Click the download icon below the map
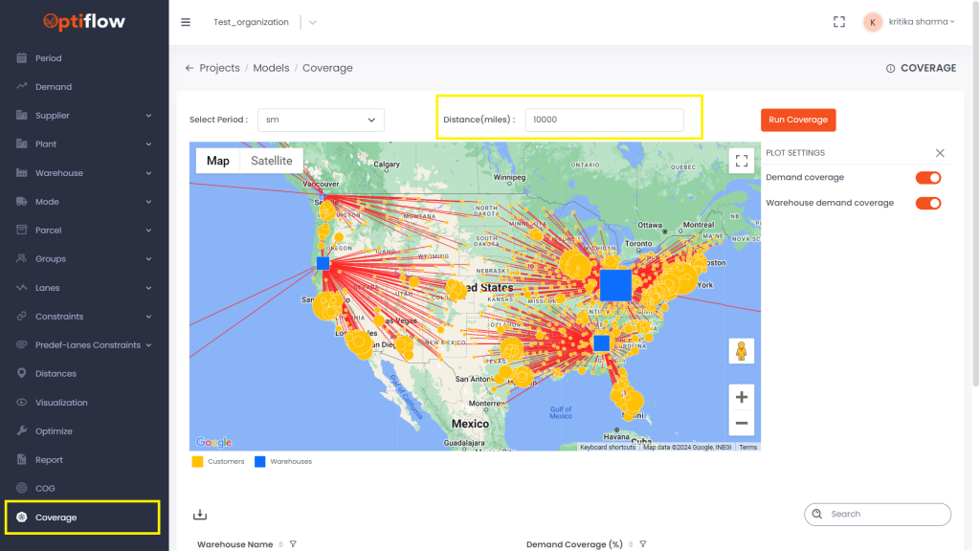Image resolution: width=980 pixels, height=551 pixels. pyautogui.click(x=200, y=515)
